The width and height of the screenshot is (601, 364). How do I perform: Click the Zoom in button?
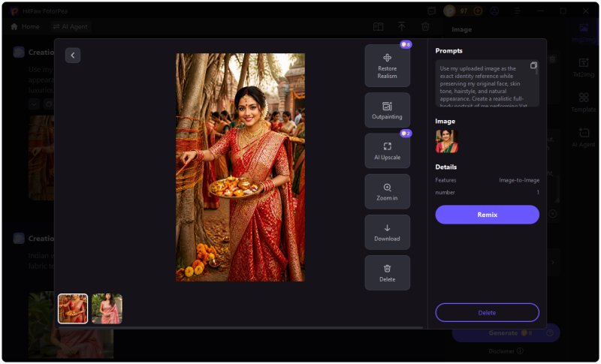pyautogui.click(x=387, y=191)
